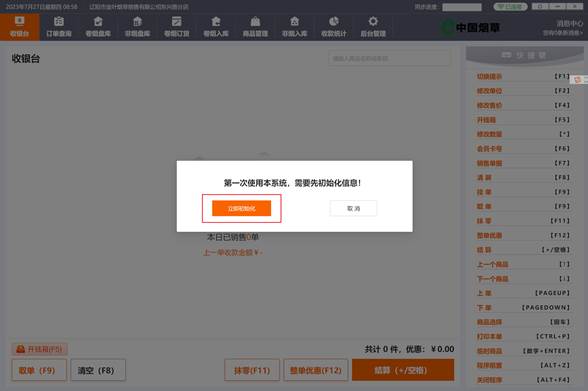Select the [F7] row in shortcut list
The width and height of the screenshot is (588, 391).
click(x=523, y=163)
